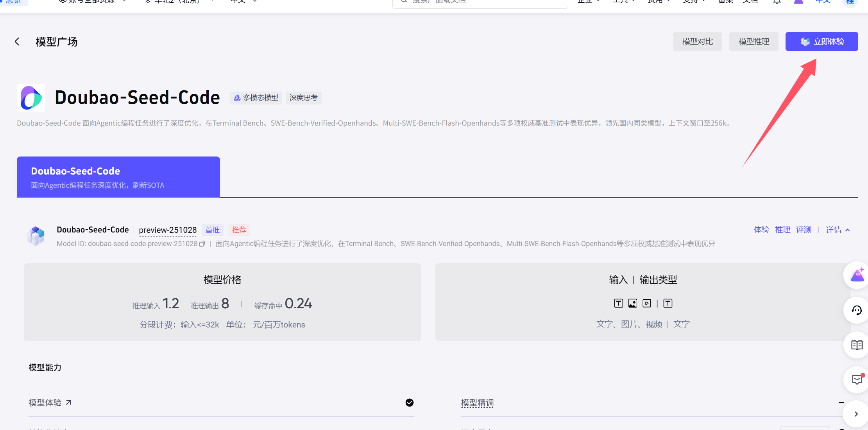Image resolution: width=868 pixels, height=430 pixels.
Task: Open the documentation book icon on right sidebar
Action: (x=856, y=345)
